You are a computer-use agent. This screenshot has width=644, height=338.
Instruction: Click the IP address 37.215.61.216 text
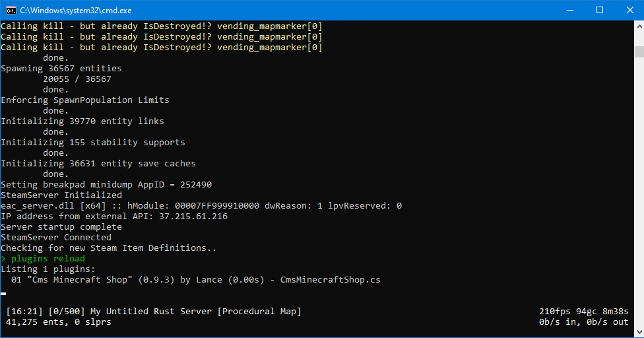click(x=193, y=217)
